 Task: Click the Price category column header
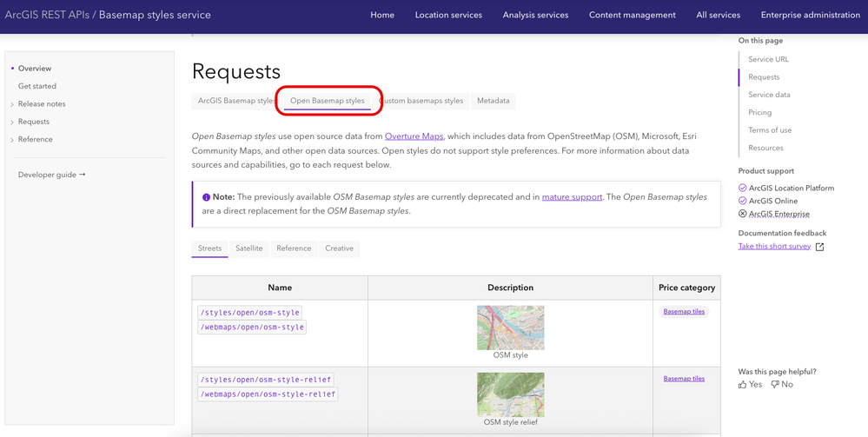point(686,288)
